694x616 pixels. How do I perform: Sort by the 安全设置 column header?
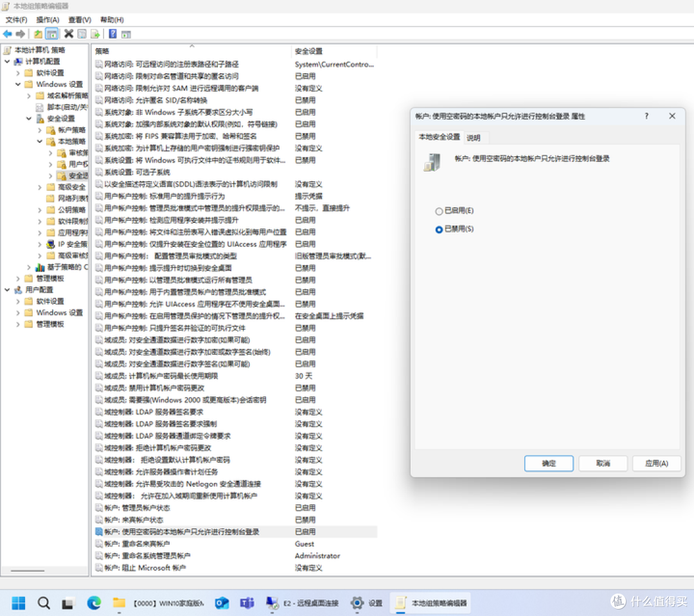tap(334, 51)
